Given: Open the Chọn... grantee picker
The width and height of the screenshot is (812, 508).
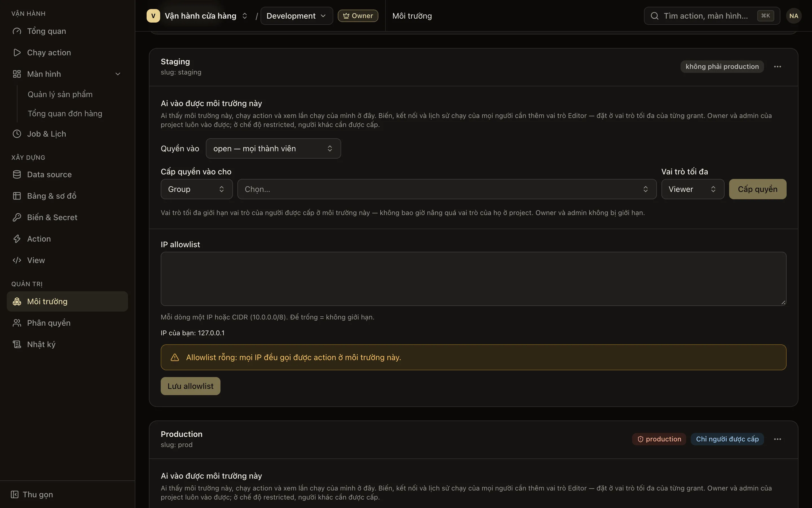Looking at the screenshot, I should click(447, 189).
